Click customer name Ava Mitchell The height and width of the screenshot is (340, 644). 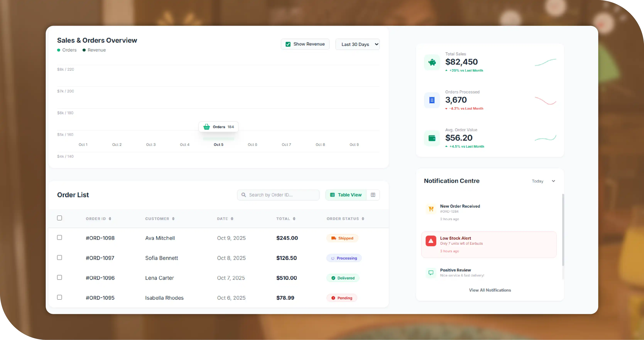(160, 238)
